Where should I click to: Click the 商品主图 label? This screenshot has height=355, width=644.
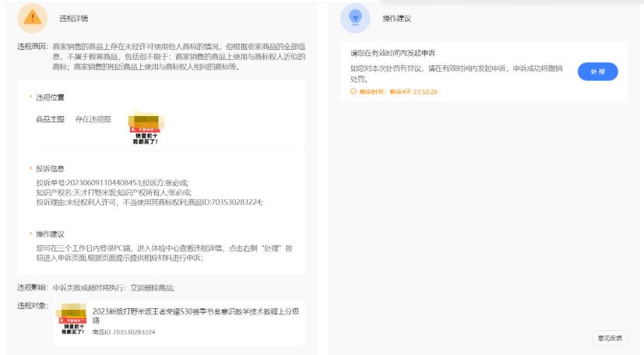pyautogui.click(x=51, y=119)
